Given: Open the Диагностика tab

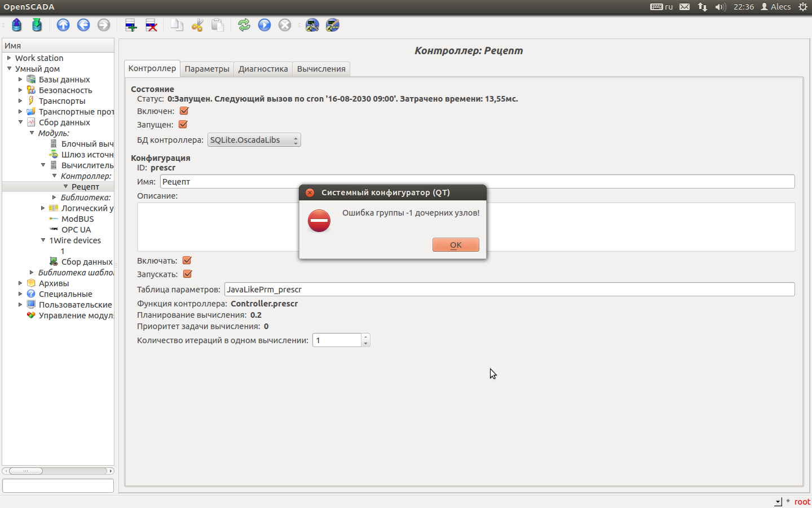Looking at the screenshot, I should (263, 69).
